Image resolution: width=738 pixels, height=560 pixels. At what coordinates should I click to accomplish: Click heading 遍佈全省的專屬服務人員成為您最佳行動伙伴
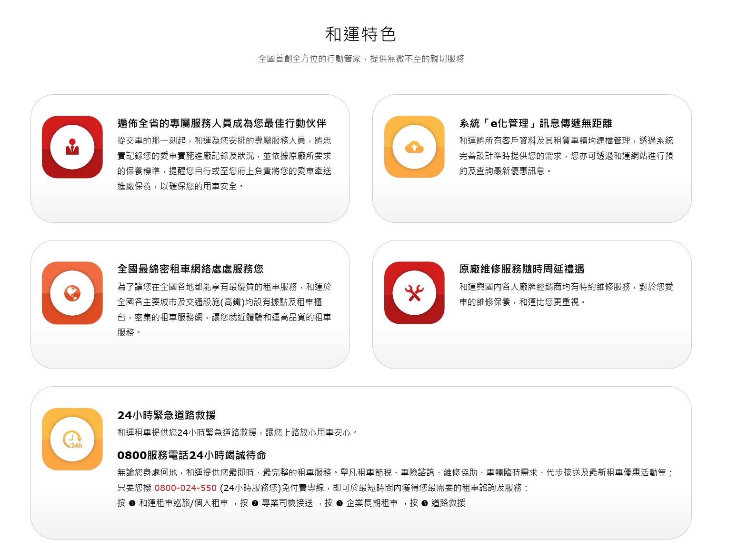222,123
